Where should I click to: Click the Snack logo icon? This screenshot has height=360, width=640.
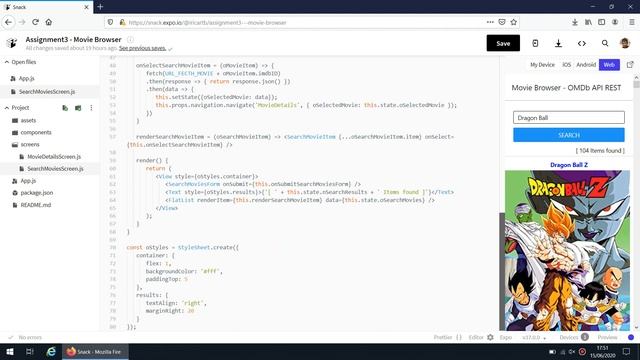point(12,42)
